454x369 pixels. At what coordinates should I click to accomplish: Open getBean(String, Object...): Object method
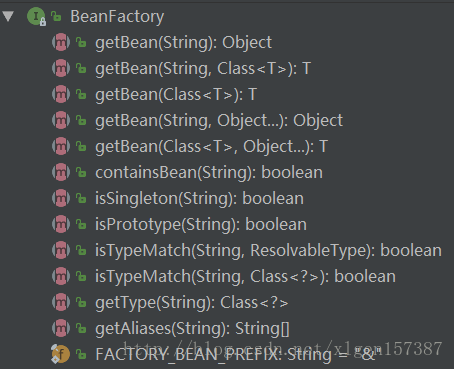pyautogui.click(x=219, y=121)
